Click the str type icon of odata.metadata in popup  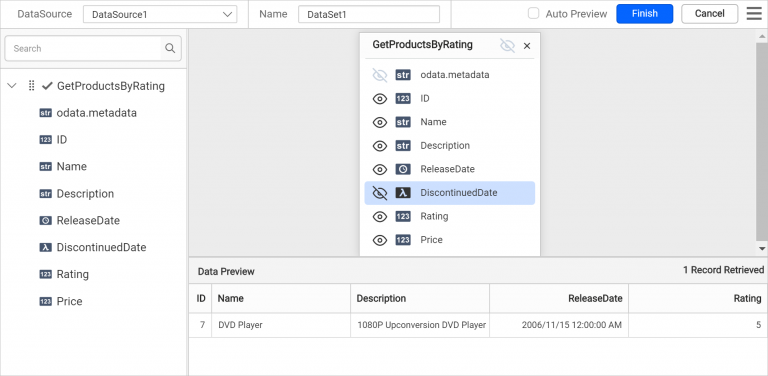(403, 75)
